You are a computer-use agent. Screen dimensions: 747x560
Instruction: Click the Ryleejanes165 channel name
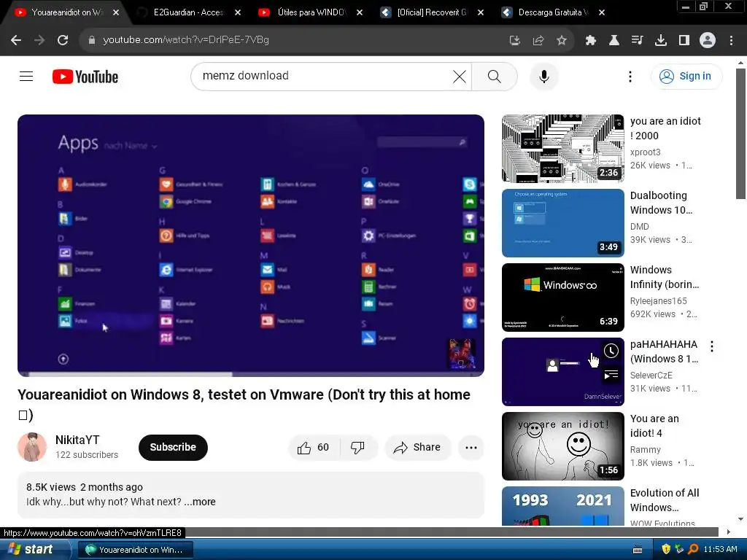point(659,301)
